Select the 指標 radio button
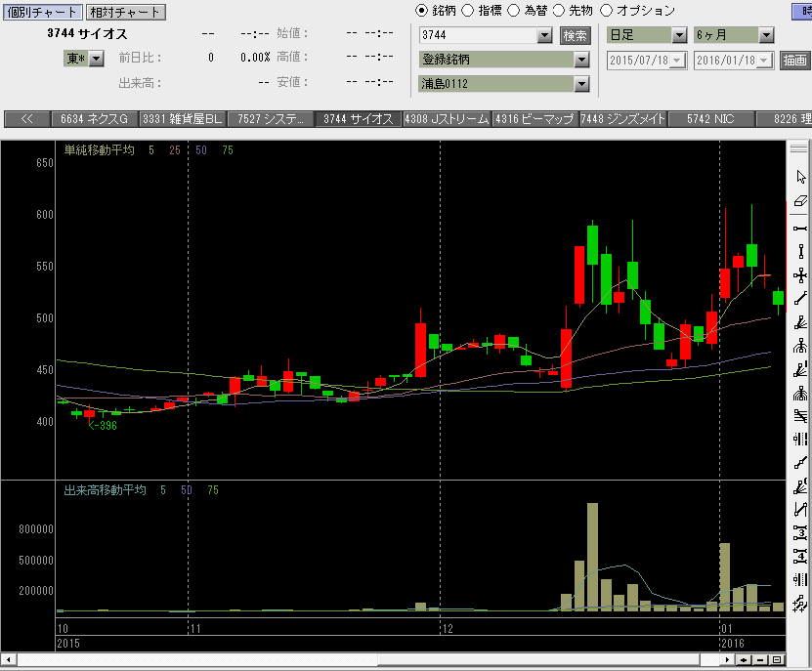 pos(468,11)
